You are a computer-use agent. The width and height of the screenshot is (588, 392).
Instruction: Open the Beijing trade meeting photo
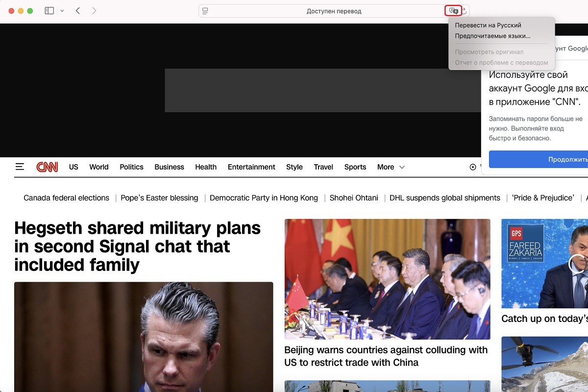coord(388,279)
